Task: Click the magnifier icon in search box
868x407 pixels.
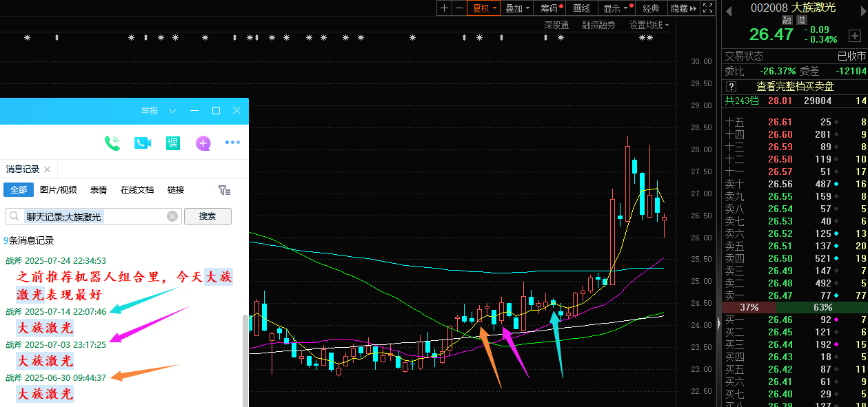Action: coord(14,216)
